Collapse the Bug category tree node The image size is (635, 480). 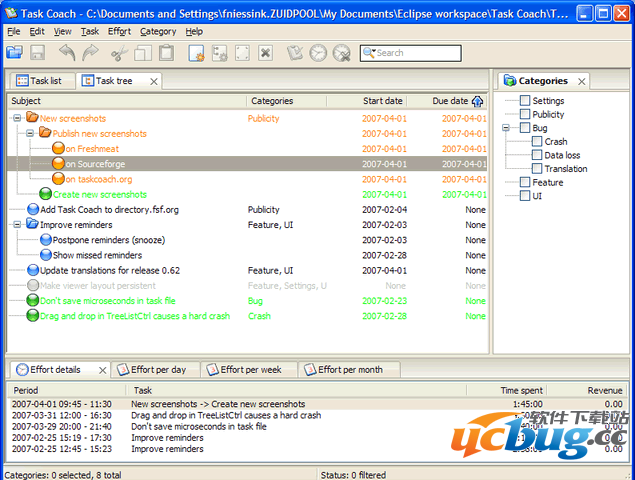509,128
